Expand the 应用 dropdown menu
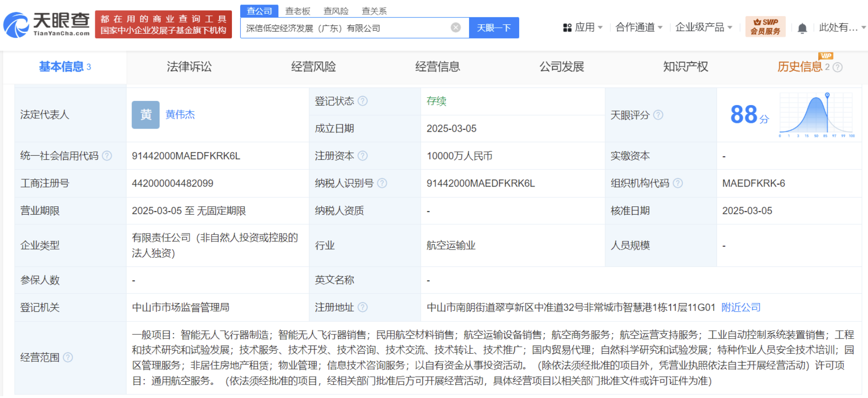This screenshot has width=868, height=398. click(583, 28)
